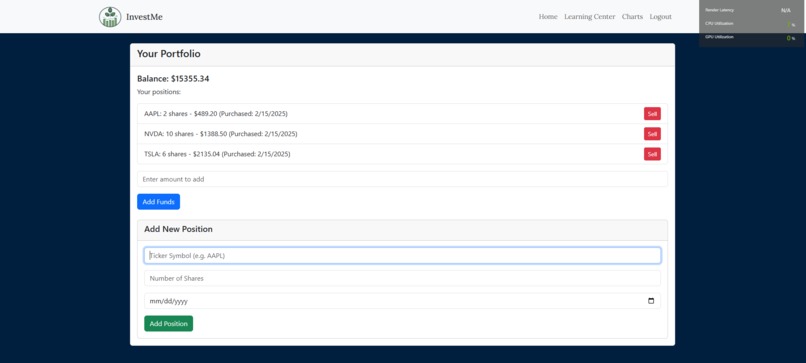Select the AAPL: 2 shares row text

pos(216,114)
